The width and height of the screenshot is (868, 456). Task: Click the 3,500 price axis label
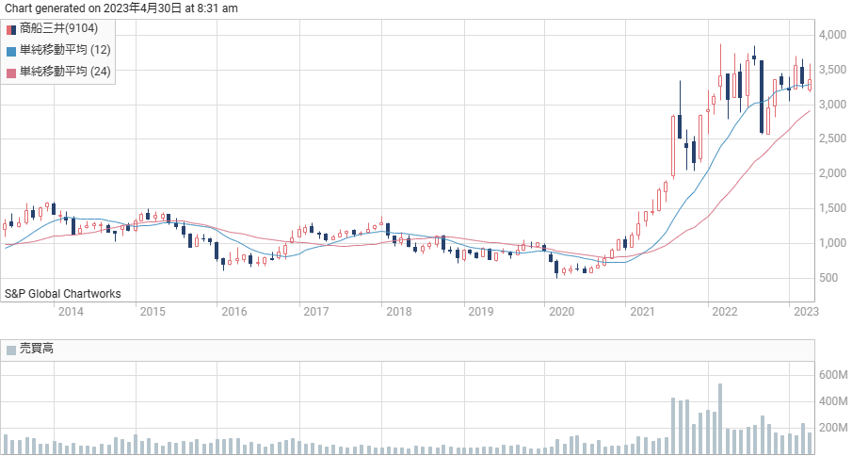pos(832,70)
